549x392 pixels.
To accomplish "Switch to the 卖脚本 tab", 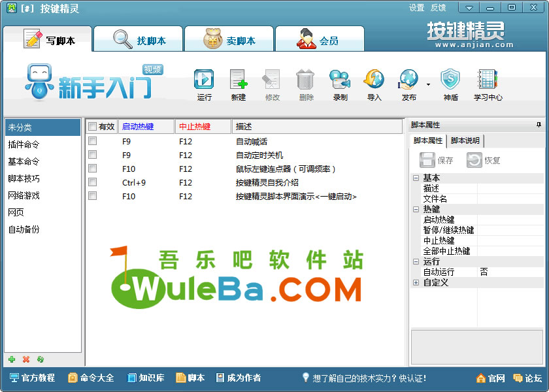I will click(x=229, y=39).
